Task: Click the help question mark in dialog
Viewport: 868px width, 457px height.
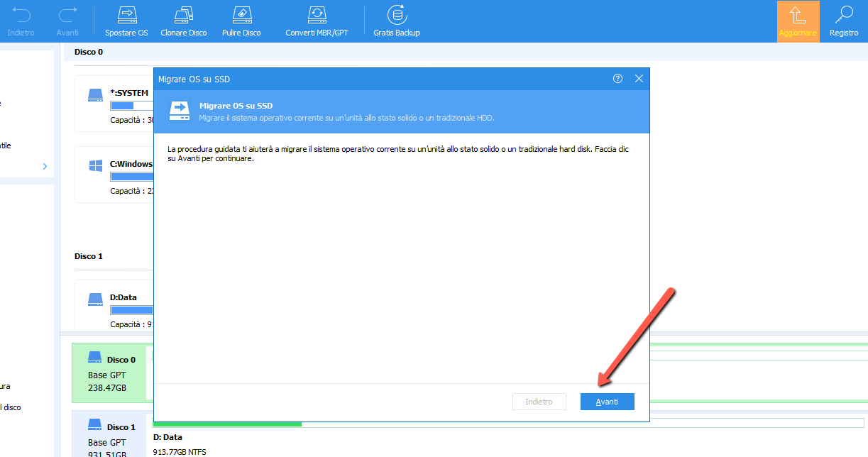Action: point(617,79)
